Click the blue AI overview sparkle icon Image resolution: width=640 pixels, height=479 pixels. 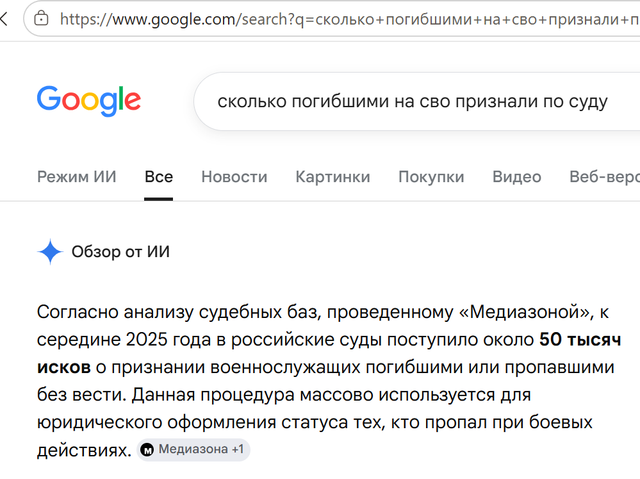[x=50, y=252]
